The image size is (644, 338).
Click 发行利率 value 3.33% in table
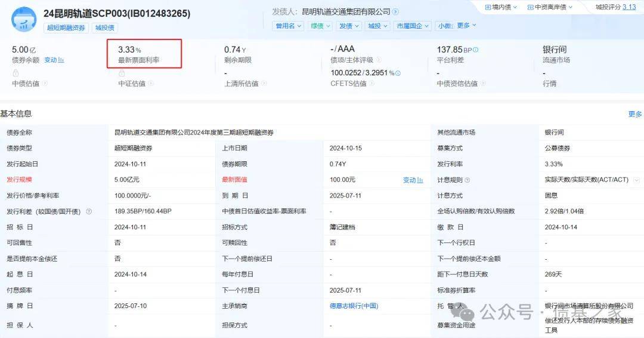pos(553,164)
